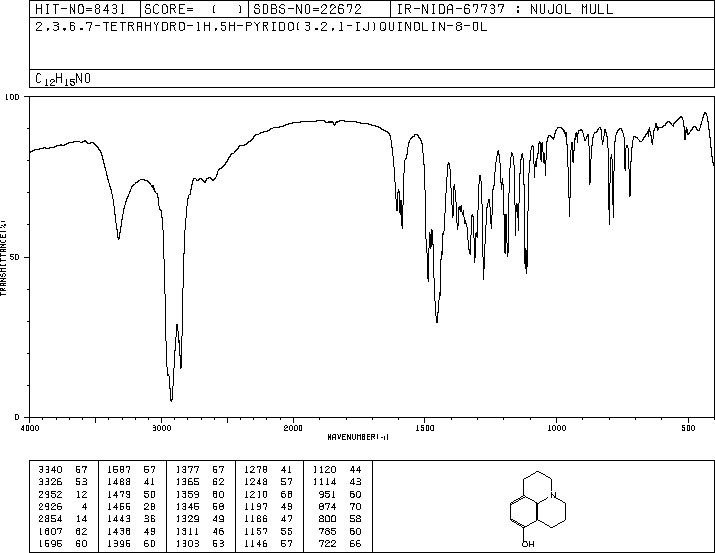This screenshot has height=553, width=715.
Task: Select peak value 2926 in the table
Action: tap(50, 506)
